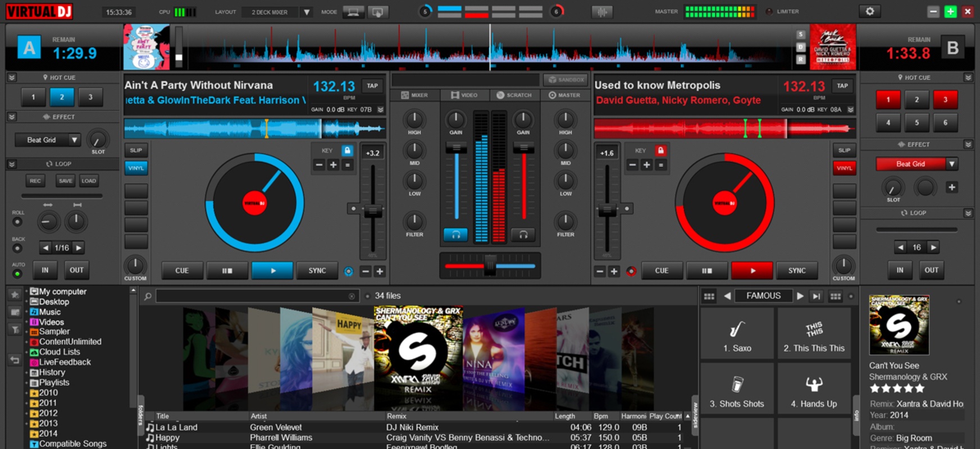Click the crossfader slider

tap(490, 265)
